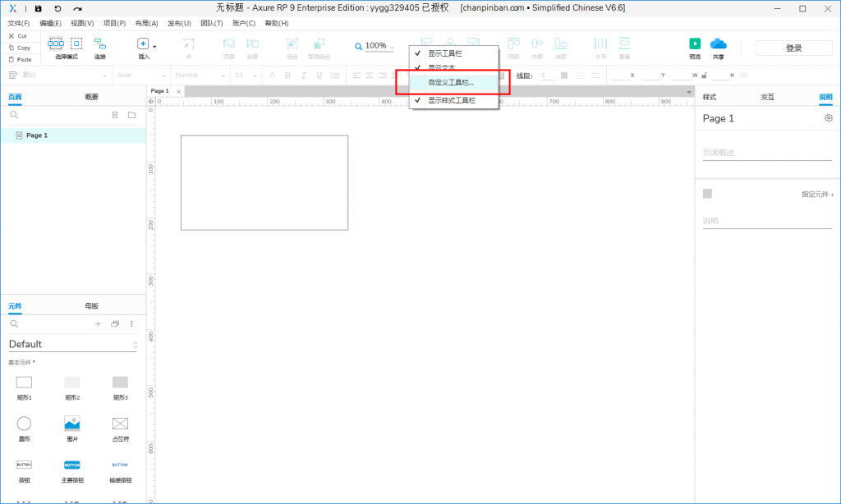The width and height of the screenshot is (841, 504).
Task: Switch to the 交互 tab
Action: point(767,97)
